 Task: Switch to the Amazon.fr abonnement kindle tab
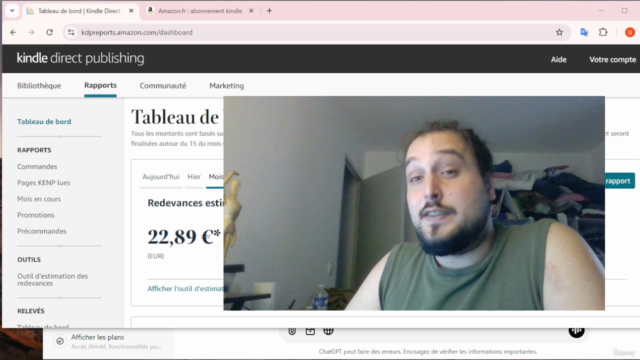point(200,11)
